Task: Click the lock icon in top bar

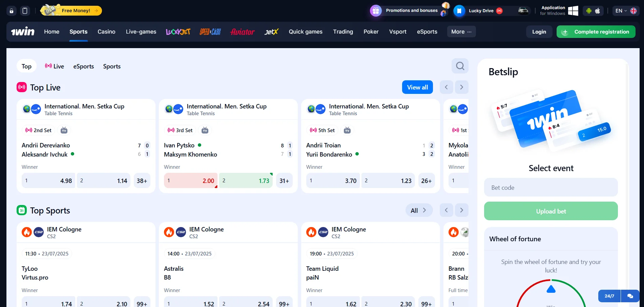Action: [12, 11]
